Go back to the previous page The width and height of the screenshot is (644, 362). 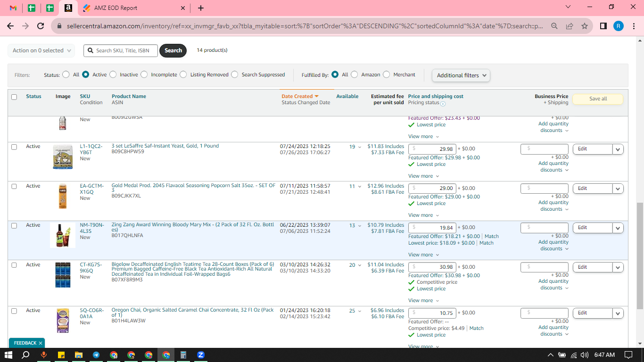[x=10, y=26]
